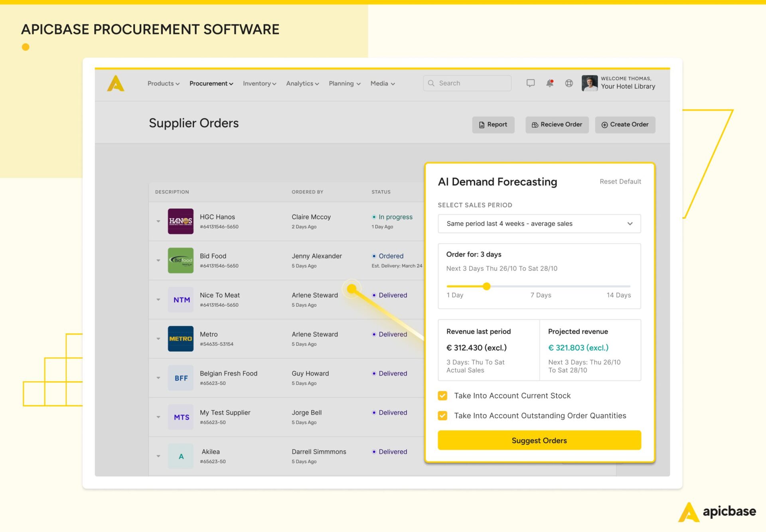
Task: Toggle Outstanding Order Quantities checkbox
Action: point(442,416)
